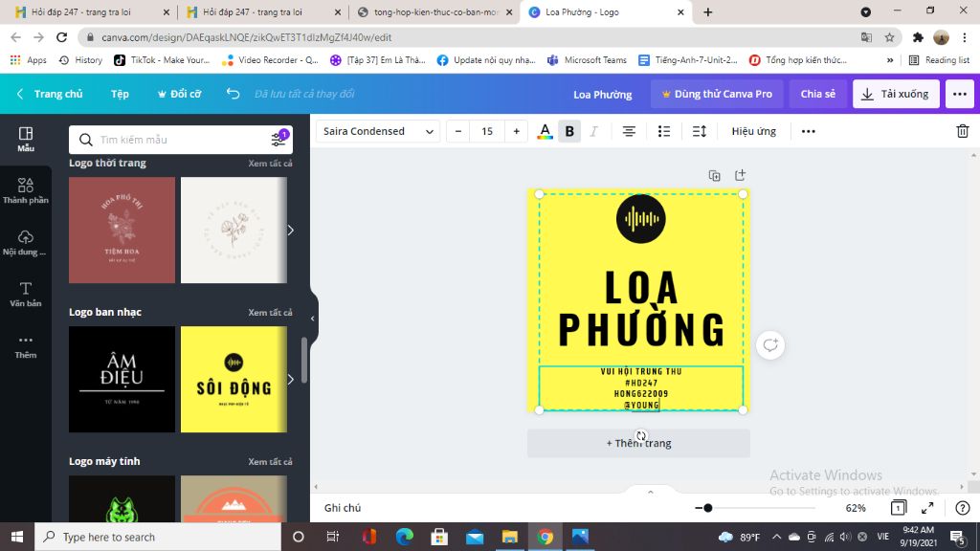Open File Explorer from taskbar

pyautogui.click(x=509, y=537)
